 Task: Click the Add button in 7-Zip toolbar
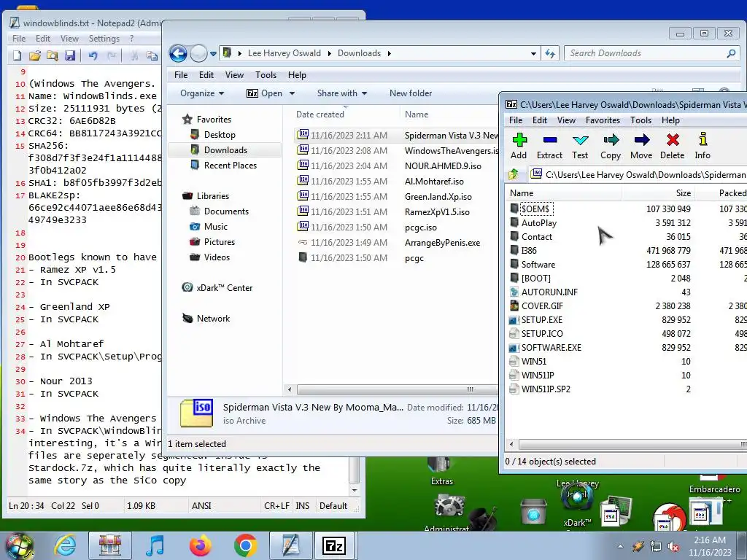click(x=519, y=146)
